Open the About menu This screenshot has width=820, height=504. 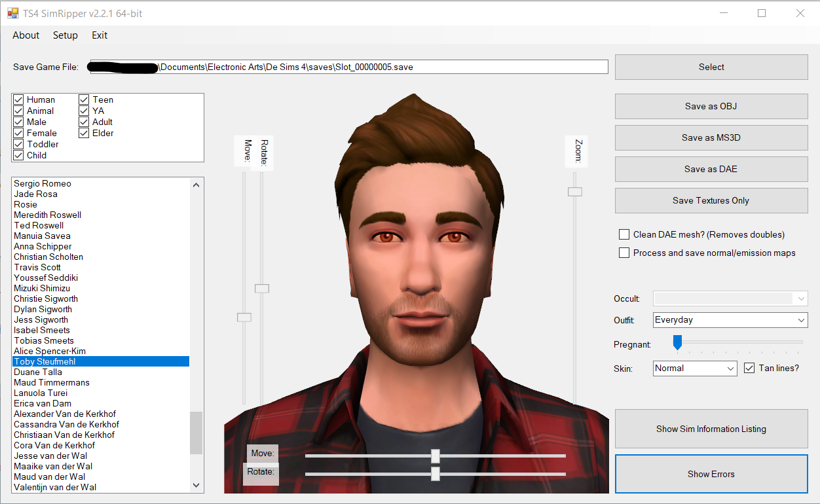(x=26, y=35)
